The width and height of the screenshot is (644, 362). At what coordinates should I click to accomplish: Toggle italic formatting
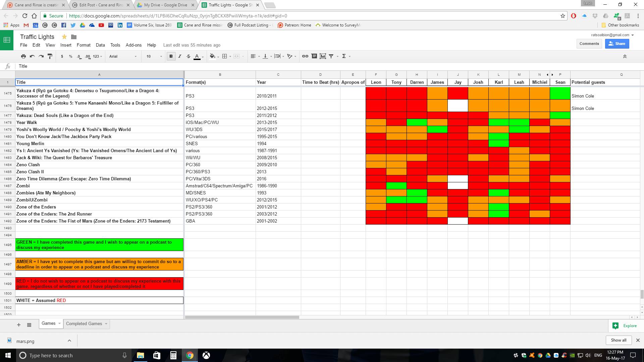click(x=180, y=56)
